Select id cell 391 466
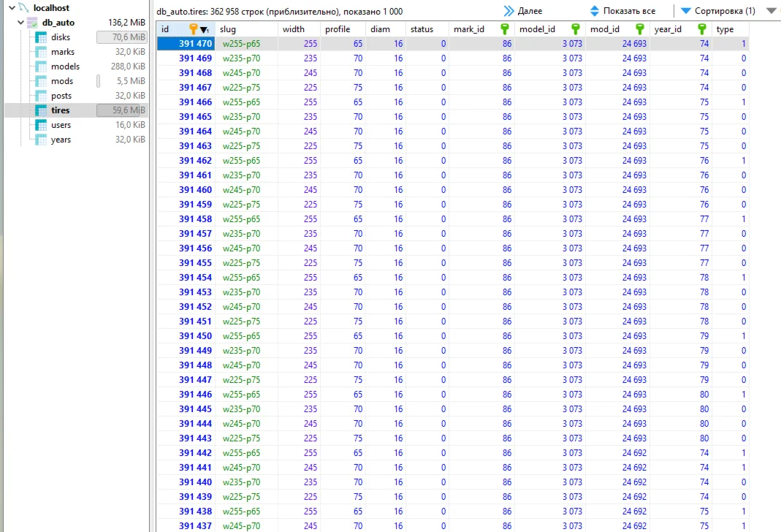This screenshot has height=532, width=781. [x=186, y=102]
